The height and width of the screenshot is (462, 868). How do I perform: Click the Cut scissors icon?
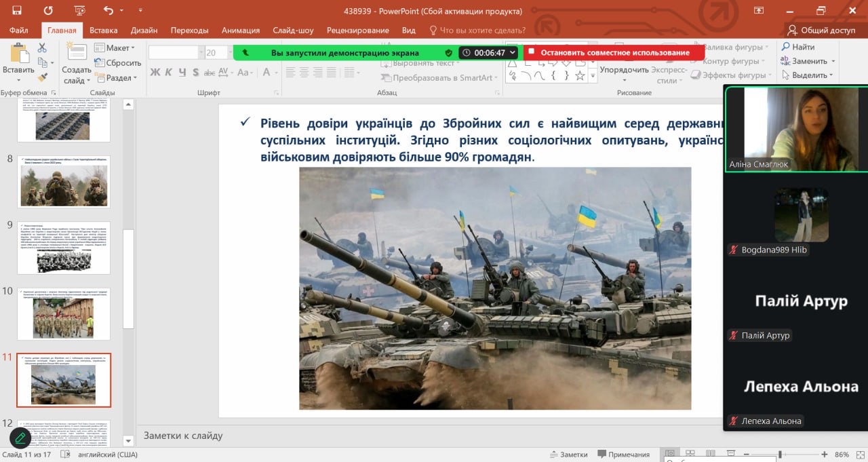pyautogui.click(x=42, y=48)
